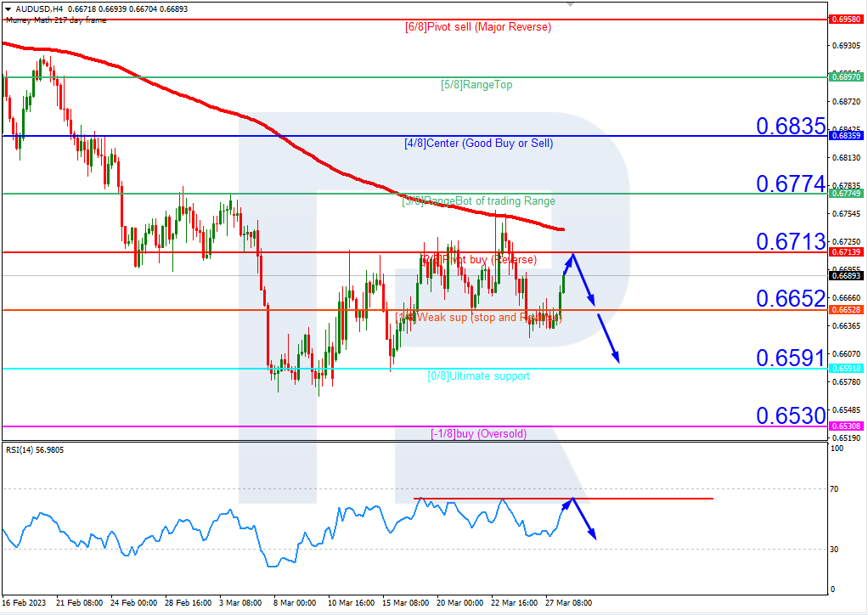Click the current price tag 0.66893
The width and height of the screenshot is (868, 615).
845,276
